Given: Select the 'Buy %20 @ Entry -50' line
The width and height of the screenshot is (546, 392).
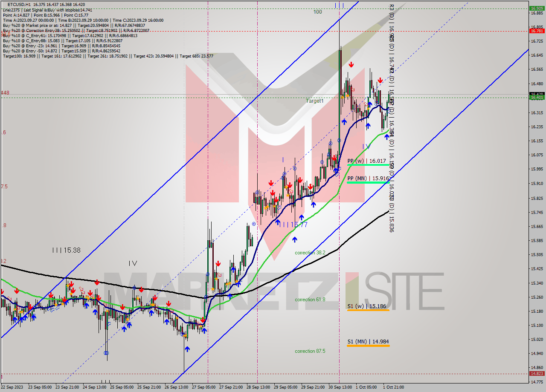Looking at the screenshot, I should point(62,51).
